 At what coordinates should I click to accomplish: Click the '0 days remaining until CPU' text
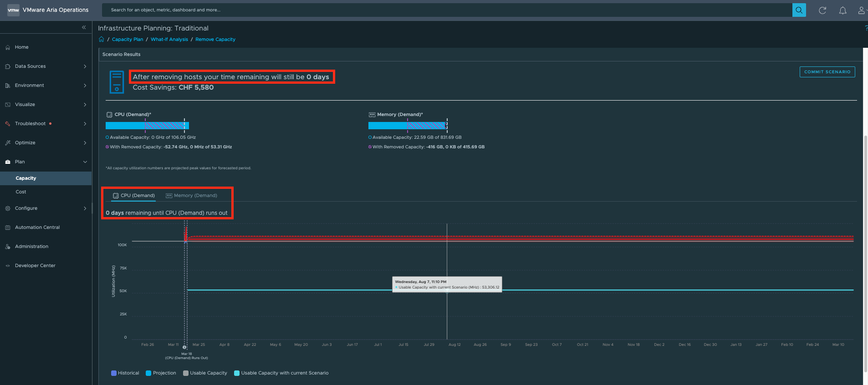click(x=167, y=213)
